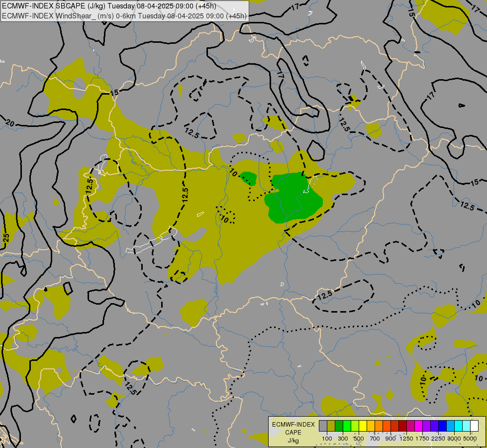Click the '700' legend value

click(x=375, y=439)
